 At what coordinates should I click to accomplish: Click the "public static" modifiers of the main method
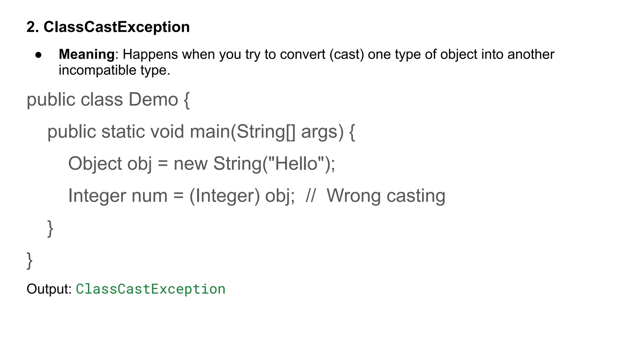tap(96, 131)
